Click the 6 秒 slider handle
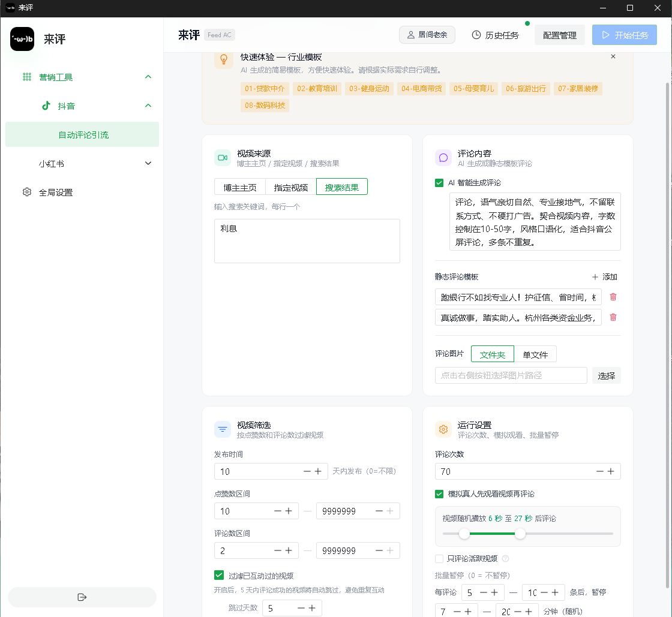672x617 pixels. pyautogui.click(x=464, y=534)
